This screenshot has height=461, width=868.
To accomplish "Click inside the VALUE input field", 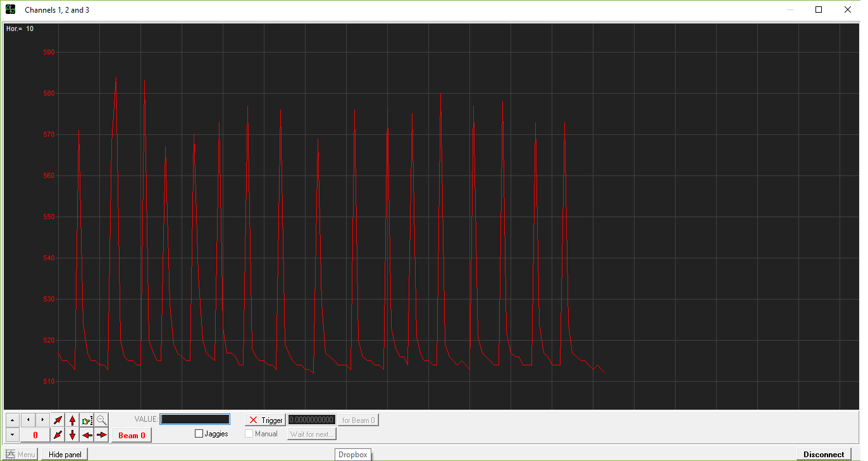I will 195,419.
